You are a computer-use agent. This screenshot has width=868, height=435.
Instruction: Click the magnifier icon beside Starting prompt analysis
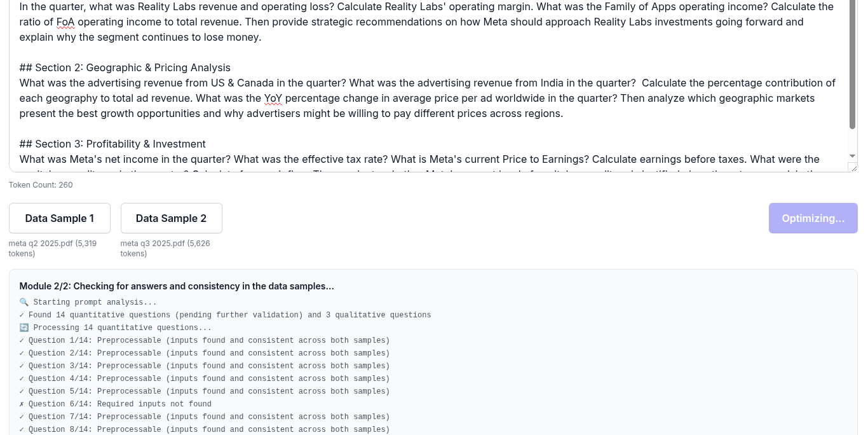click(24, 303)
